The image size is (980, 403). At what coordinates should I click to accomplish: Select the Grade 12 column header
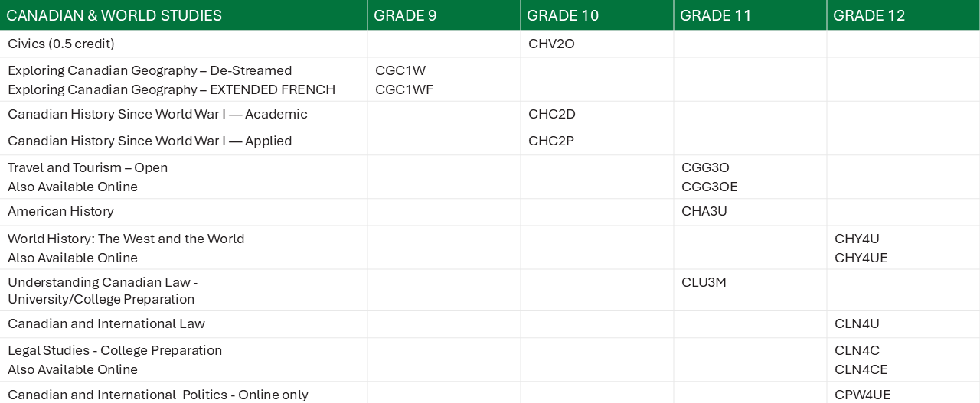pyautogui.click(x=869, y=15)
